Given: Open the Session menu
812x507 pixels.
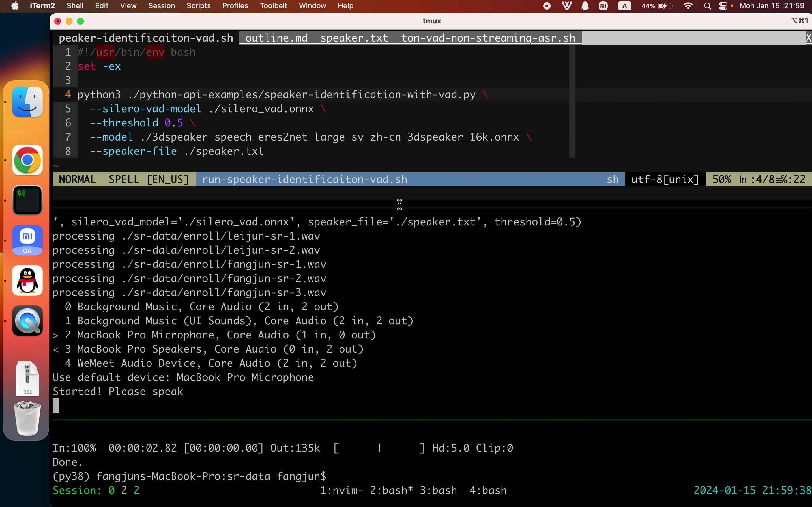Looking at the screenshot, I should tap(162, 6).
